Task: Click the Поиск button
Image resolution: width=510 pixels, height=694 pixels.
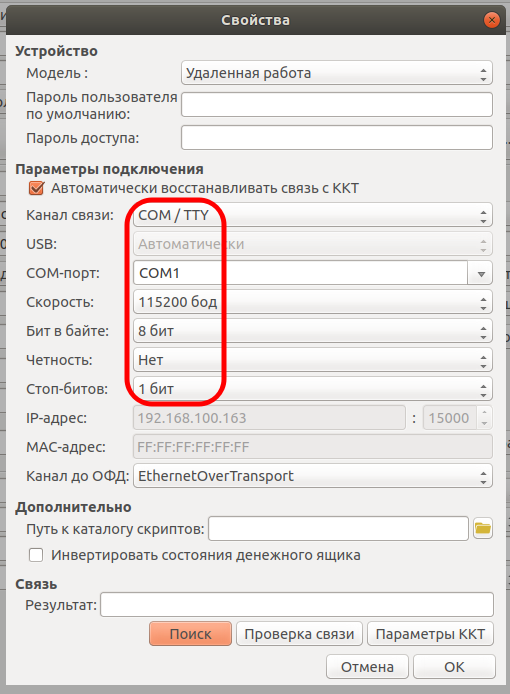Action: 190,634
